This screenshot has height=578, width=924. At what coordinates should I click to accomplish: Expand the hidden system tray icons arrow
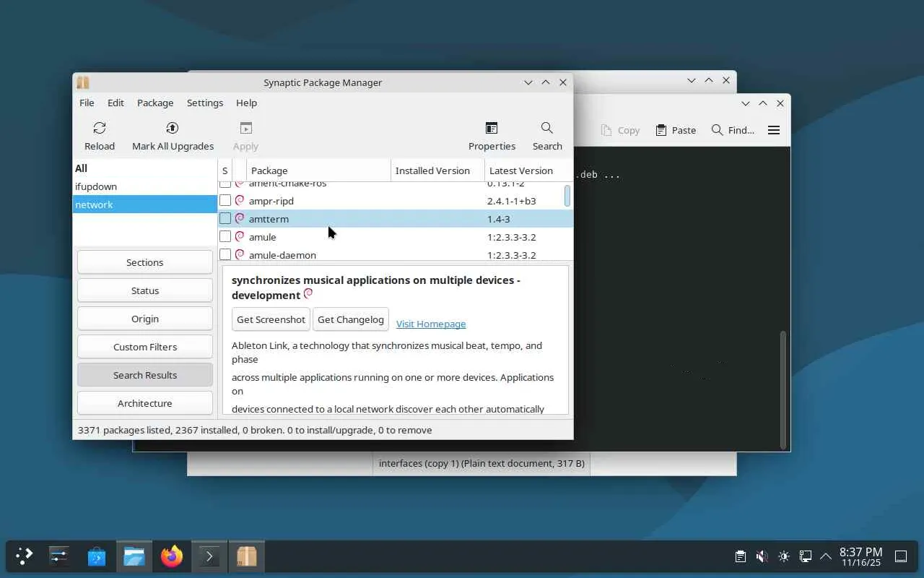(826, 556)
